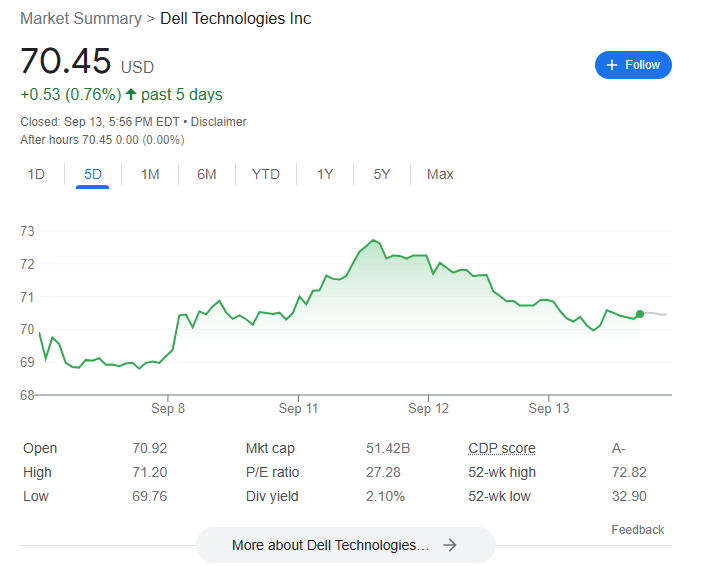Click the Div yield value 2.10%
715x566 pixels.
coord(385,496)
